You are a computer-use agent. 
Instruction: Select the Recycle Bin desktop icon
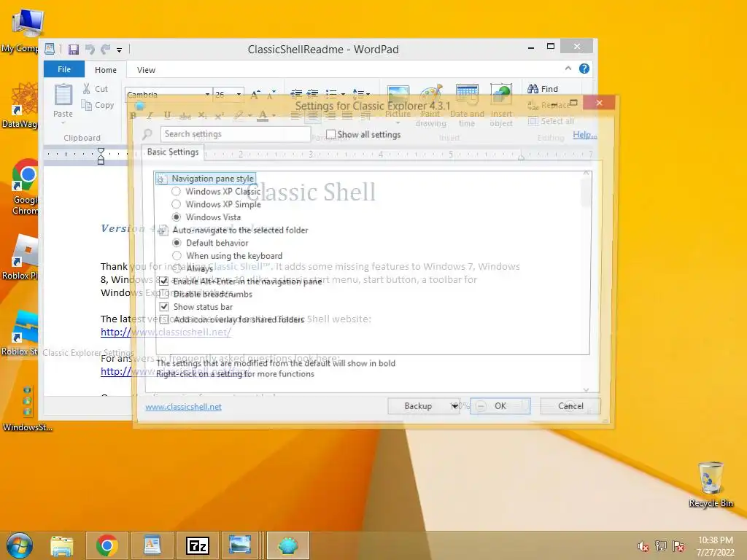[x=711, y=485]
